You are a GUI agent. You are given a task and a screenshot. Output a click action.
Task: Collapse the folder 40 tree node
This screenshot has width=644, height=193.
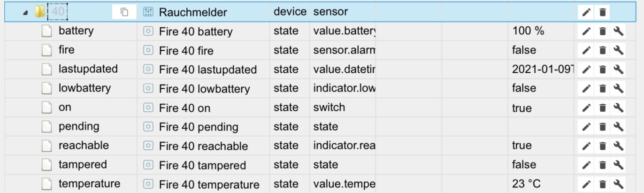25,13
